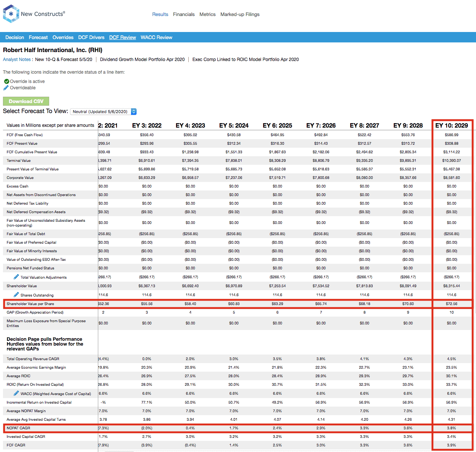476x452 pixels.
Task: Click the $72.56 value in EY 10 column
Action: click(x=451, y=304)
